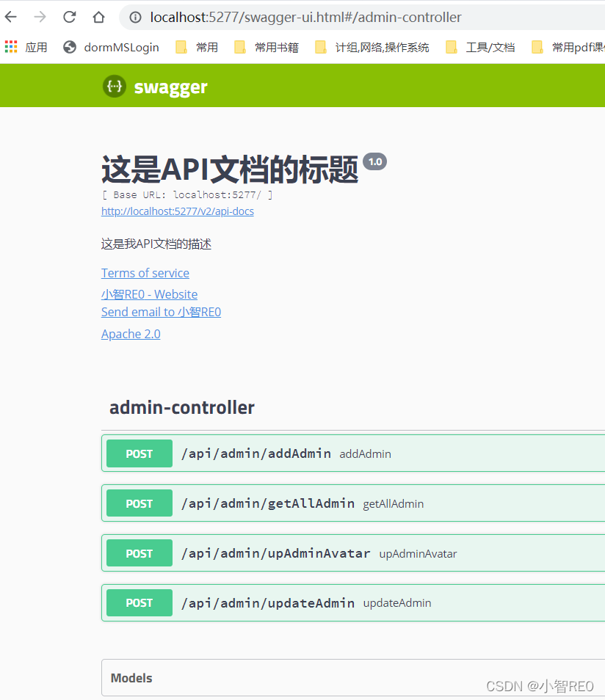605x700 pixels.
Task: Expand the Models section
Action: click(x=353, y=678)
